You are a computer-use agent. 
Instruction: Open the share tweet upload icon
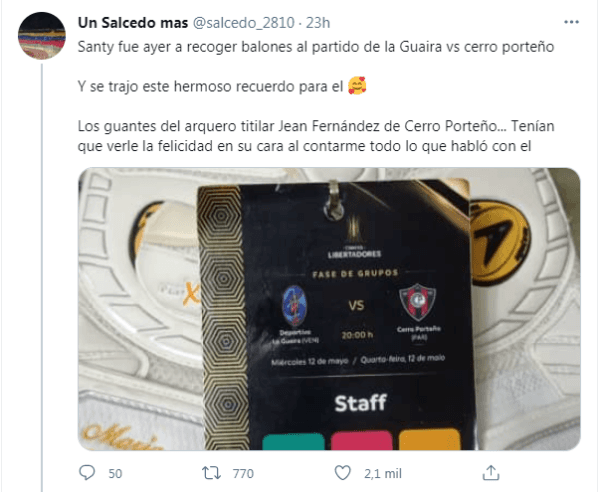(491, 473)
